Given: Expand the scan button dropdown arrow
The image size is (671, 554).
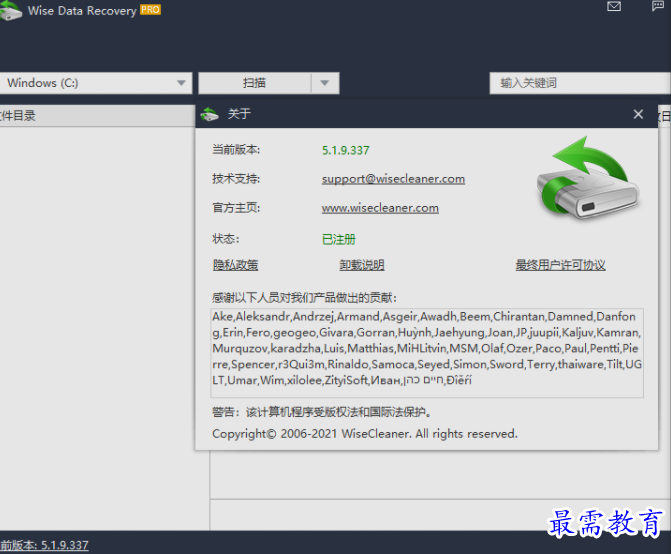Looking at the screenshot, I should (x=325, y=83).
